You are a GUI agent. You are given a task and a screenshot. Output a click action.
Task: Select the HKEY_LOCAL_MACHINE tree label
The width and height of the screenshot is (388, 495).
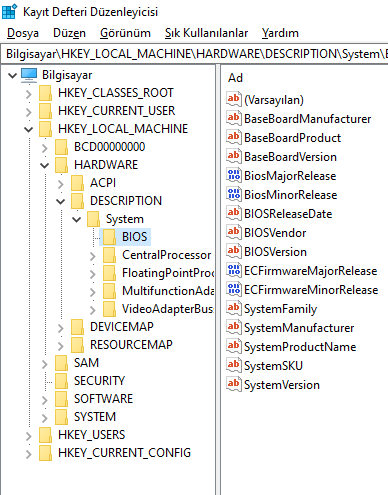tap(123, 129)
